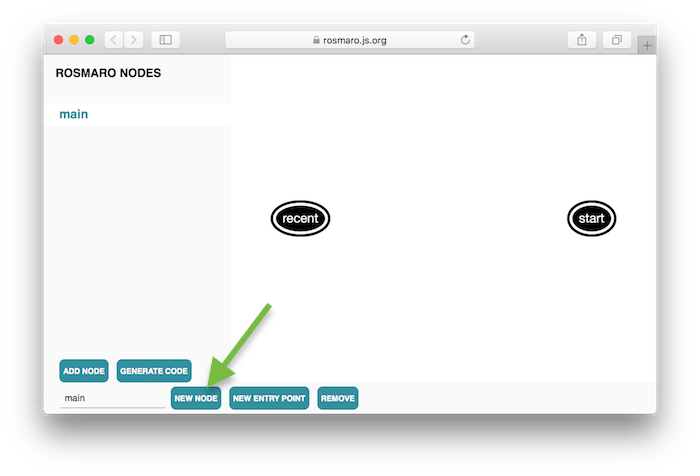Show all tabs overview icon
This screenshot has height=476, width=700.
617,40
